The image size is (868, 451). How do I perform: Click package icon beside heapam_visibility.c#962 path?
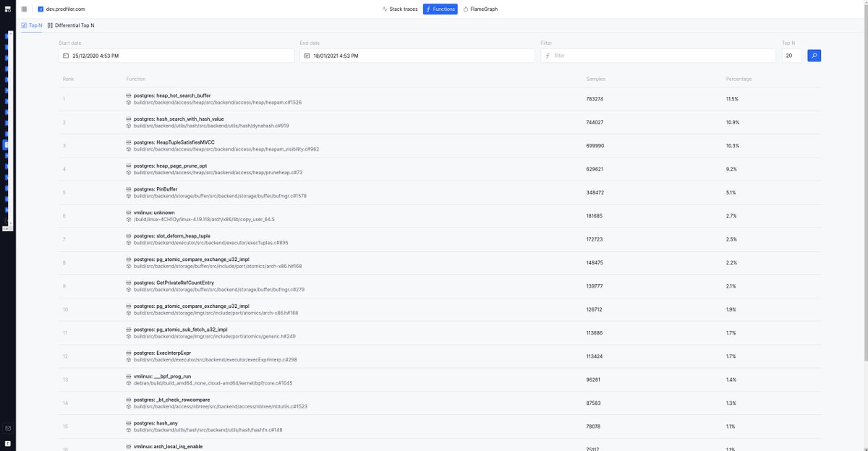pyautogui.click(x=129, y=149)
